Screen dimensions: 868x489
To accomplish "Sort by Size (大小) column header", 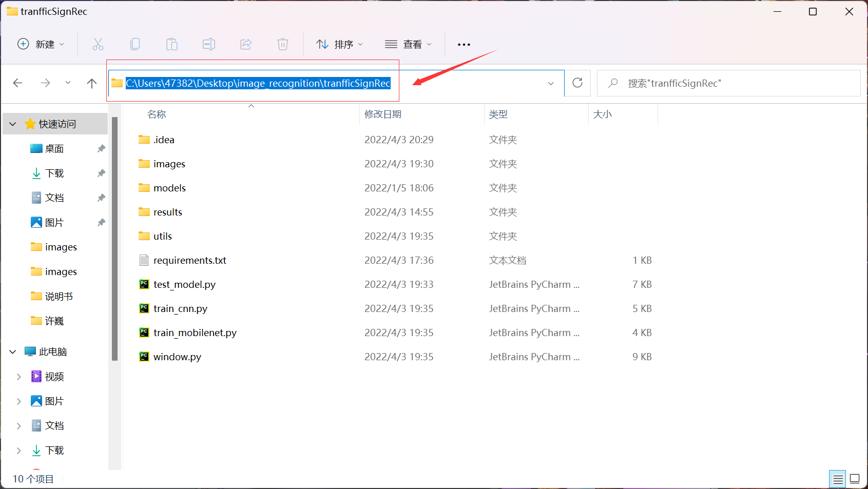I will tap(603, 114).
